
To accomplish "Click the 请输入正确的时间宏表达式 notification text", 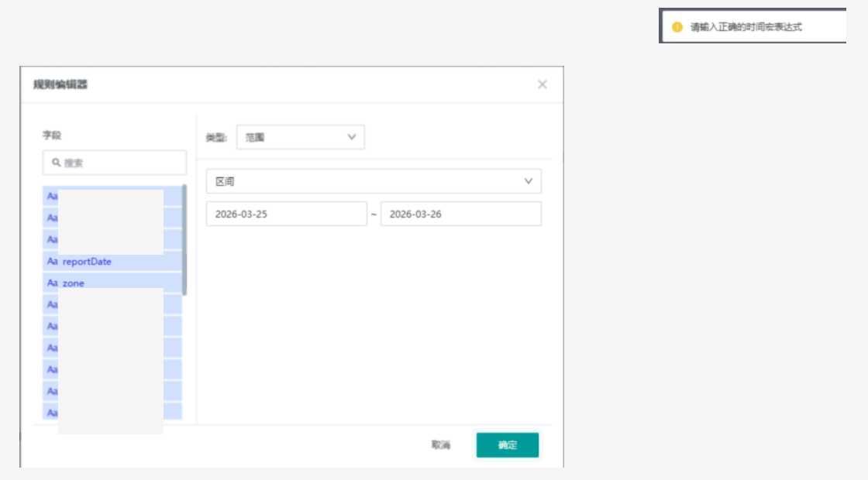I will 746,27.
